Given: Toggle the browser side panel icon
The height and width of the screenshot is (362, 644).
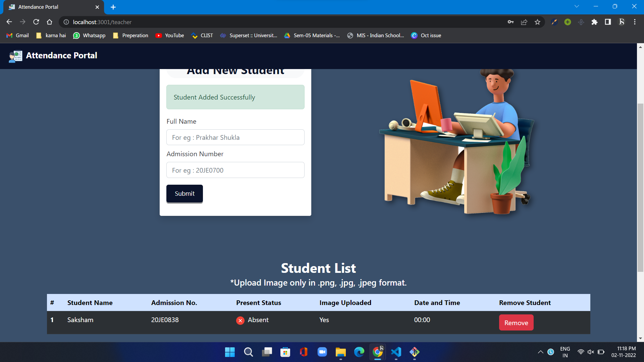Looking at the screenshot, I should point(608,22).
